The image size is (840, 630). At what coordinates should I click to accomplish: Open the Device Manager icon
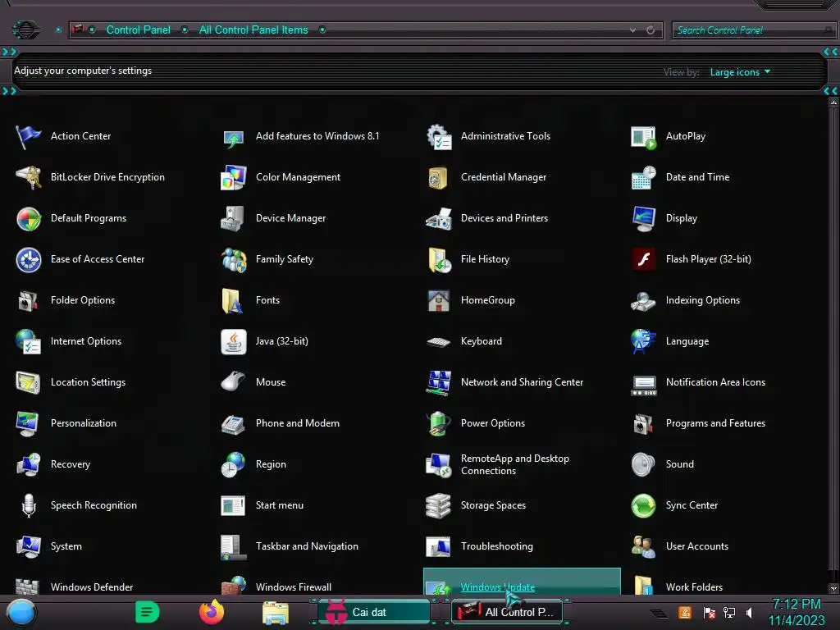point(234,218)
